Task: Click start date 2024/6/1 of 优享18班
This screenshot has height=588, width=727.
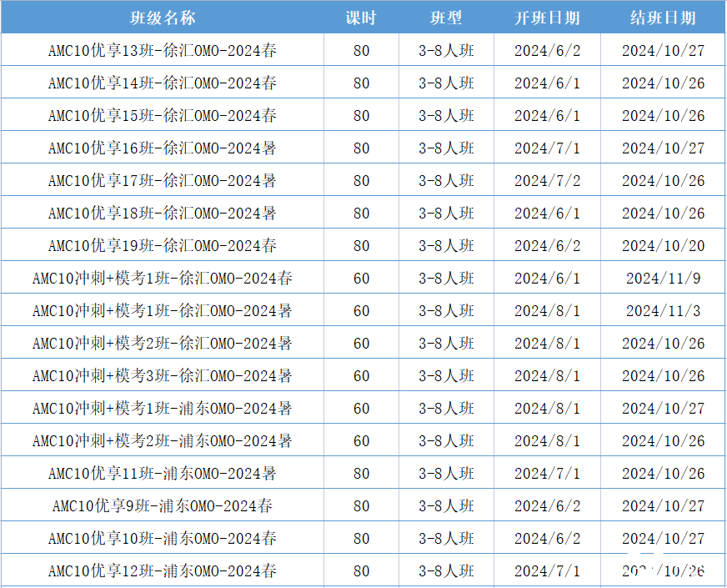Action: tap(547, 213)
